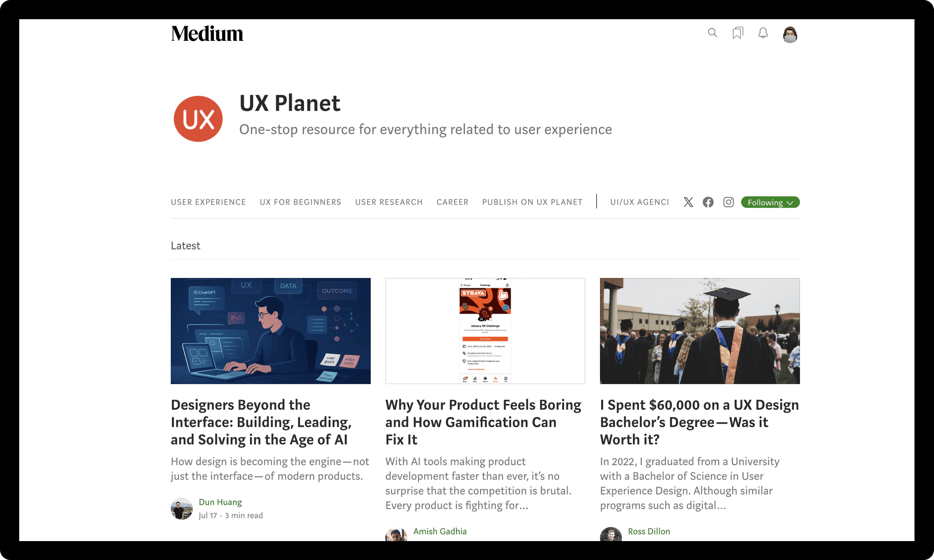Open Publish on UX Planet page

(532, 202)
